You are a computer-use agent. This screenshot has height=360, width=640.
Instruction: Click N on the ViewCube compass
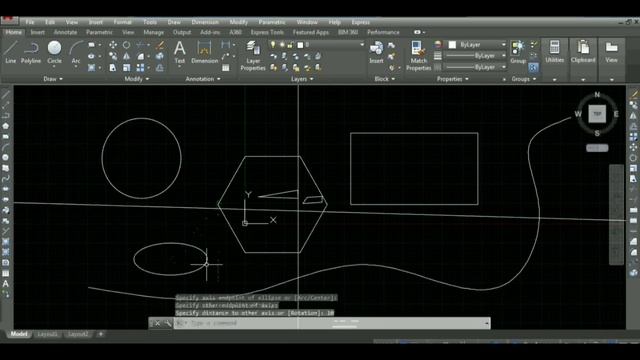coord(597,95)
